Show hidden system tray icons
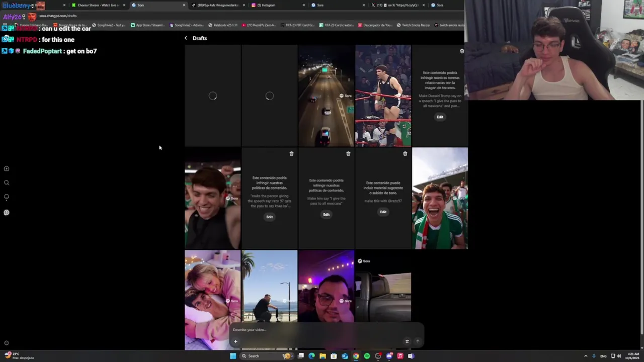The image size is (644, 362). tap(586, 356)
